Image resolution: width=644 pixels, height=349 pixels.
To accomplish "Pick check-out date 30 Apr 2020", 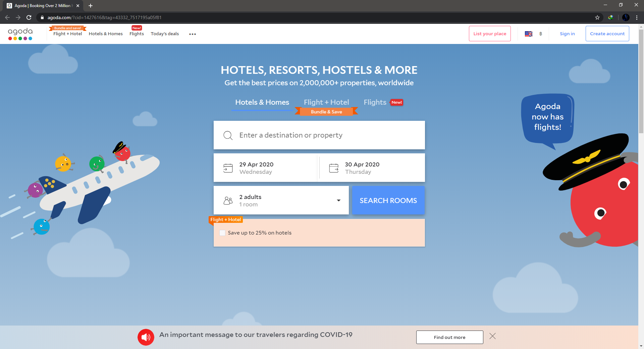I will click(x=372, y=168).
